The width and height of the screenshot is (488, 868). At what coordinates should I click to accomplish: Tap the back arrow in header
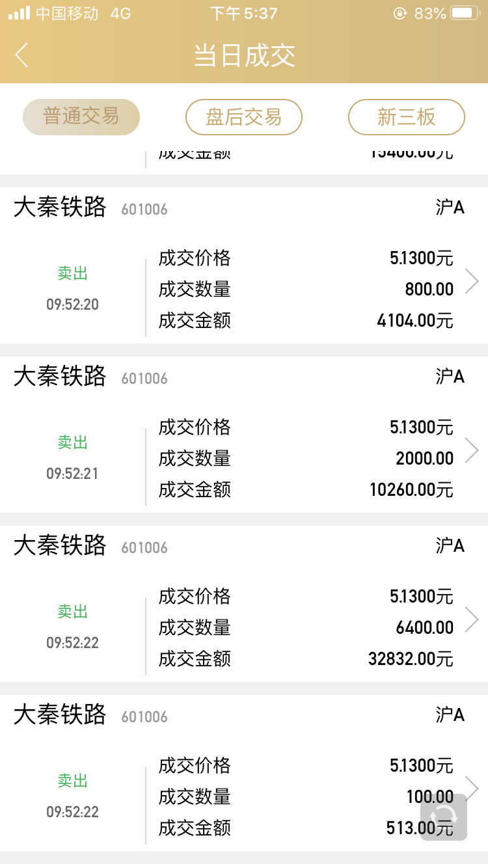(x=22, y=55)
